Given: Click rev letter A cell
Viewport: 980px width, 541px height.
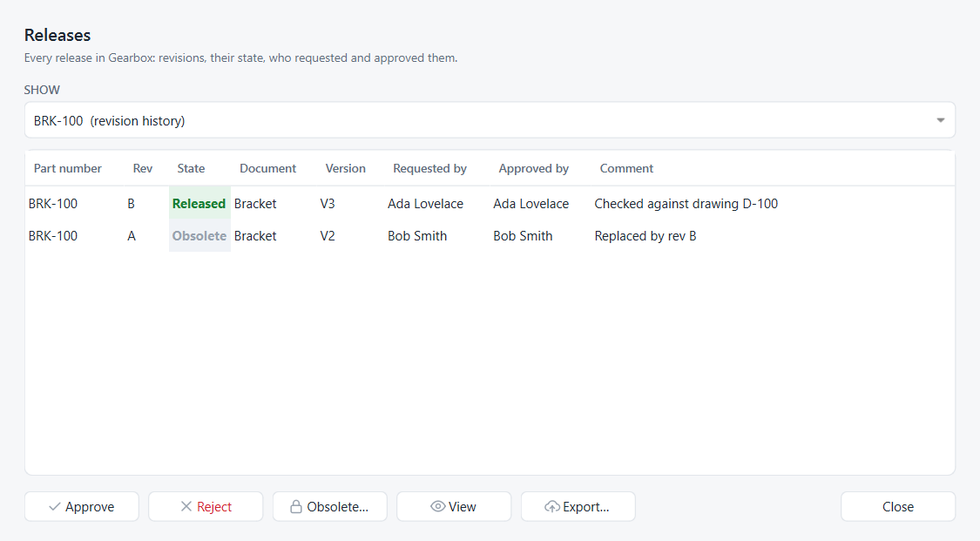Looking at the screenshot, I should [132, 236].
